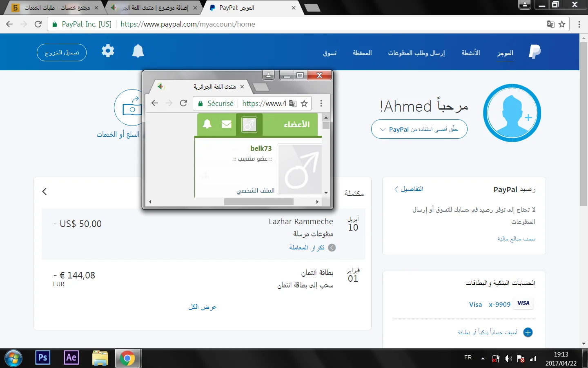Click the 'السلع أو الخدمات' link
588x368 pixels.
point(118,135)
